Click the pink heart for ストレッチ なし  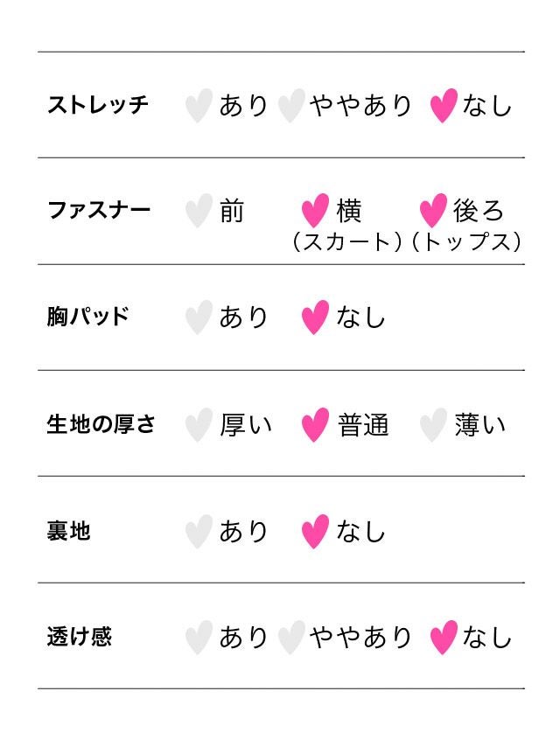444,106
